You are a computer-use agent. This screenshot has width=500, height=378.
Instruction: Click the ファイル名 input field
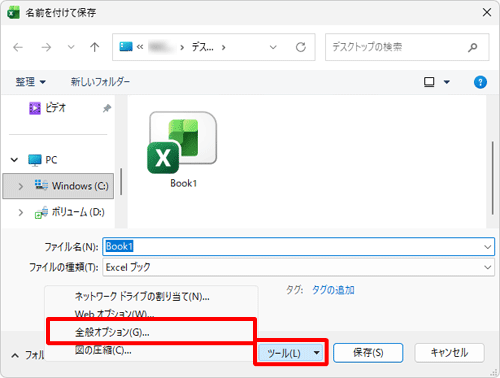(298, 247)
